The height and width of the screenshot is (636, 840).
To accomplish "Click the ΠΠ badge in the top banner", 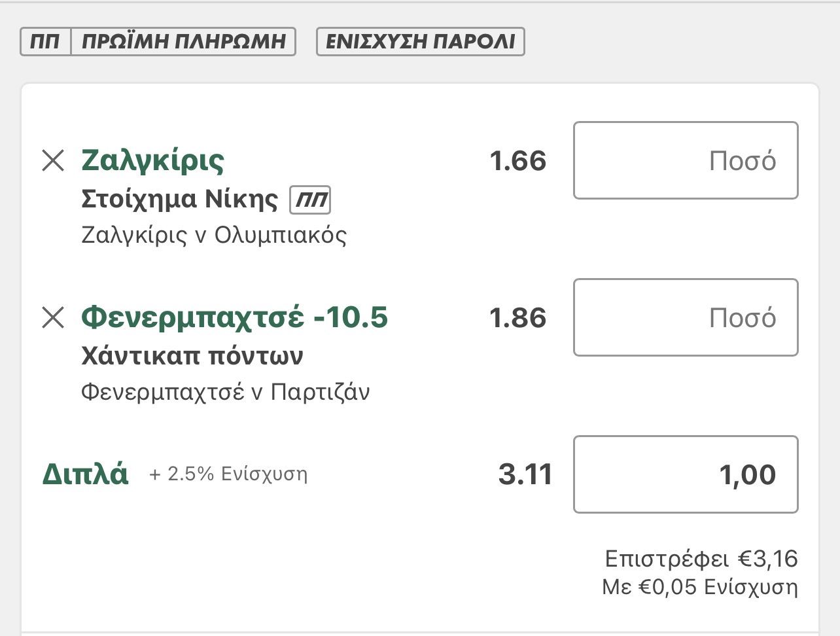I will pyautogui.click(x=45, y=42).
